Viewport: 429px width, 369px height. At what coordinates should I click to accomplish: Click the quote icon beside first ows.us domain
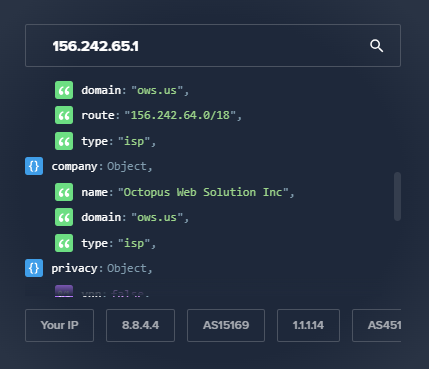(64, 90)
